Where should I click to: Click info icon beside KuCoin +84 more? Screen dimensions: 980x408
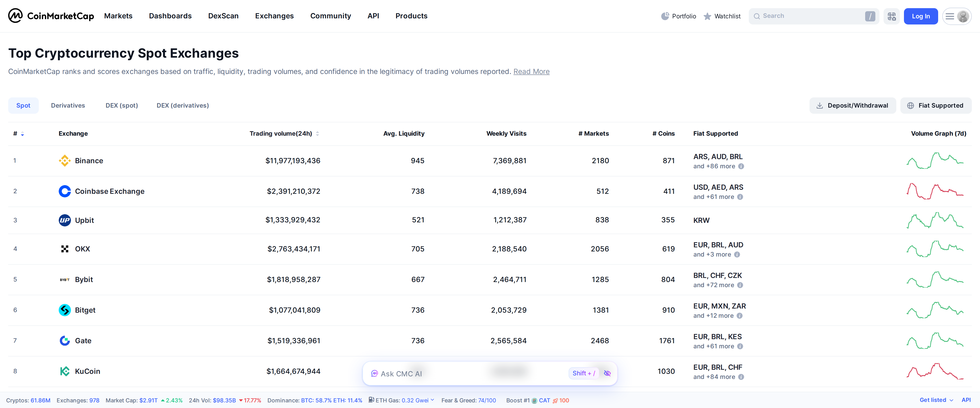pyautogui.click(x=741, y=377)
